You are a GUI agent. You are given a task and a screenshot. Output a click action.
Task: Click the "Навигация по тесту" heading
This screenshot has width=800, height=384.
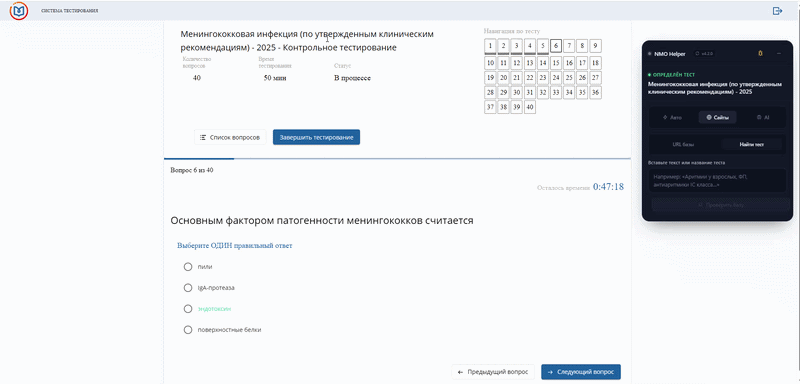click(512, 32)
